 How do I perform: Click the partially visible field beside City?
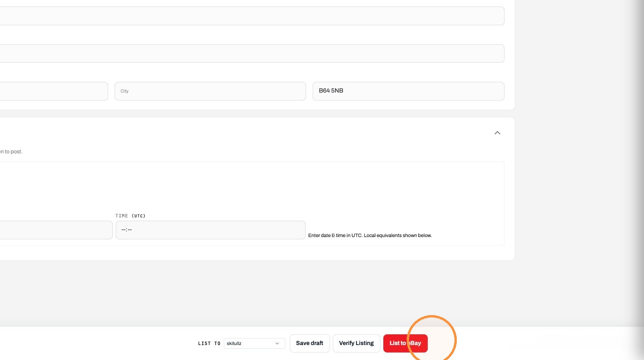54,91
